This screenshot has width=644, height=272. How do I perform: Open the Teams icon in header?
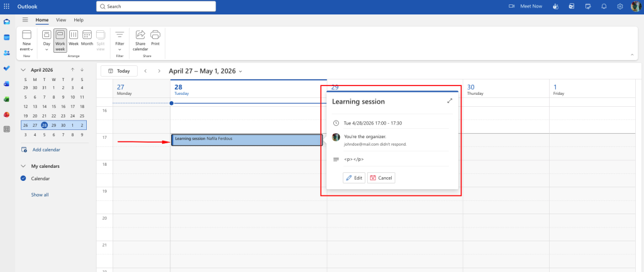pyautogui.click(x=555, y=6)
